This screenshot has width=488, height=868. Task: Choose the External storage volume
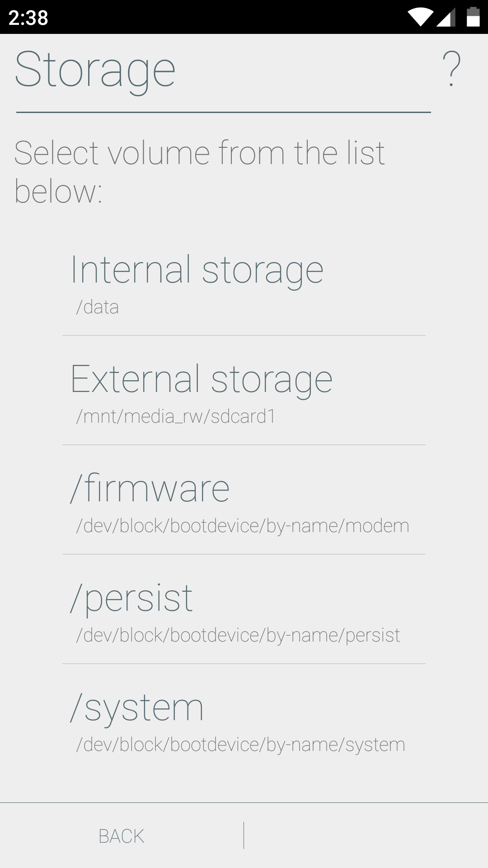202,379
